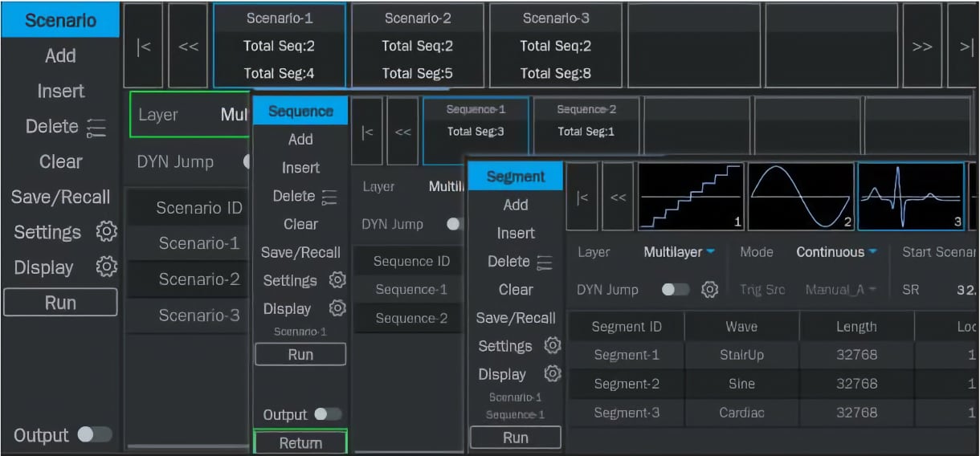Jump to first segment with |< button
980x456 pixels.
click(x=582, y=197)
